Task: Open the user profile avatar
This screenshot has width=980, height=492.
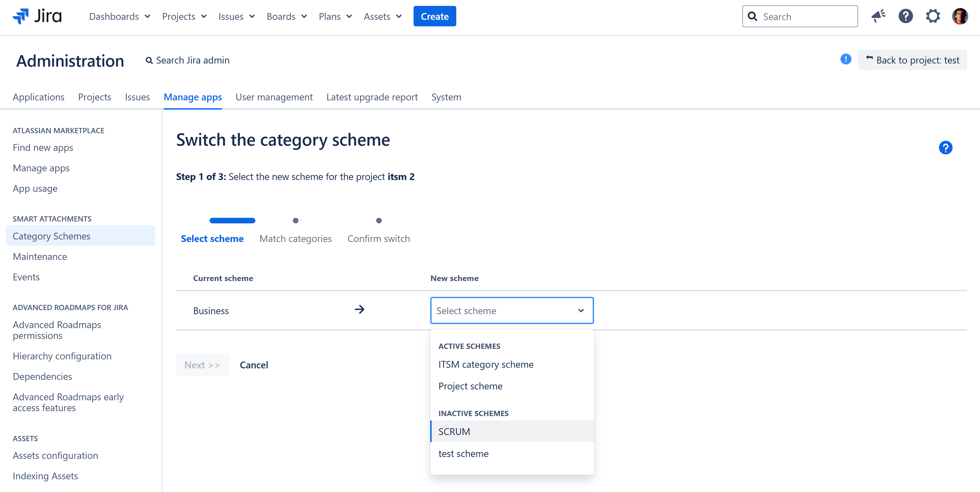Action: (960, 16)
